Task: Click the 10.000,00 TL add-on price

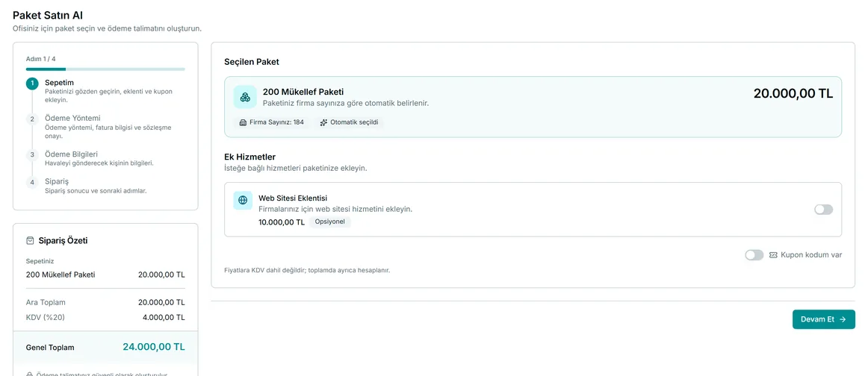Action: pos(281,222)
